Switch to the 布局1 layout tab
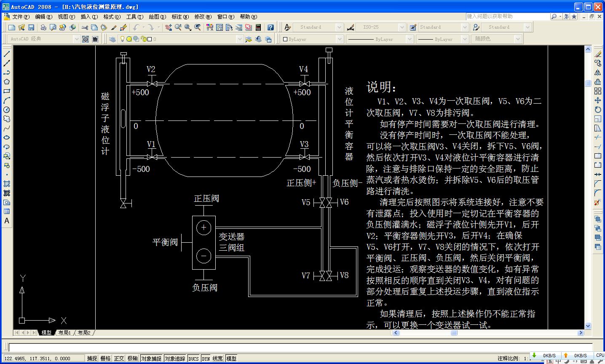 click(64, 333)
